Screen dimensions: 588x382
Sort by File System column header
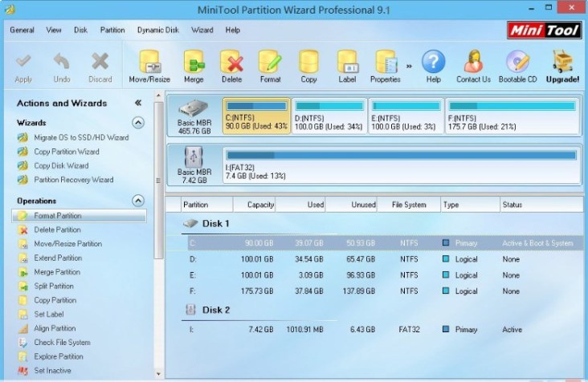pos(409,205)
